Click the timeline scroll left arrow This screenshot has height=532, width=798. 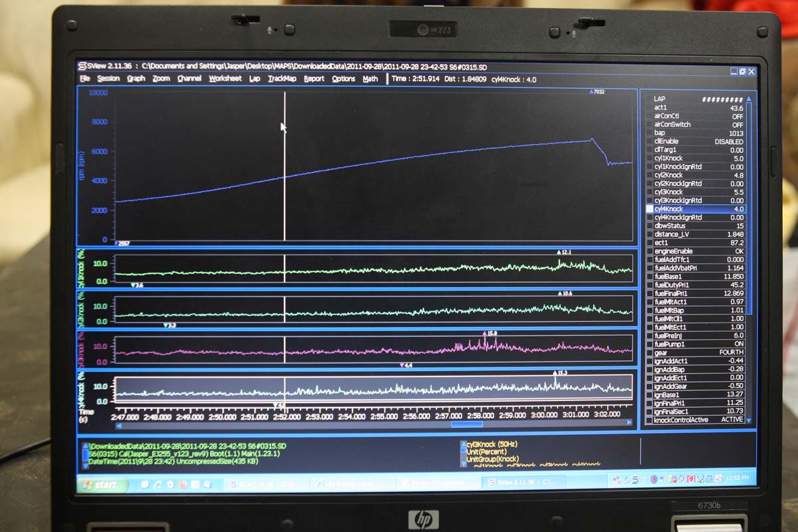coord(119,423)
